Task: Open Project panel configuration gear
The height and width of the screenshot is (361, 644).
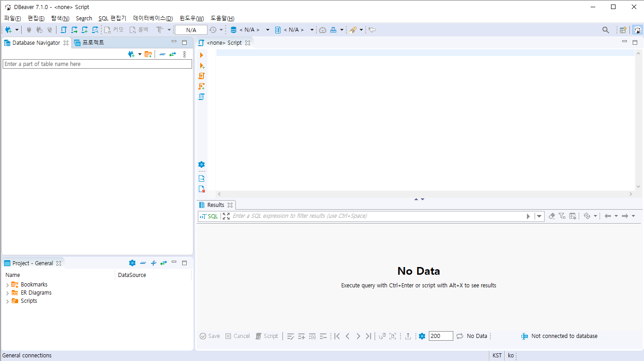Action: coord(132,263)
